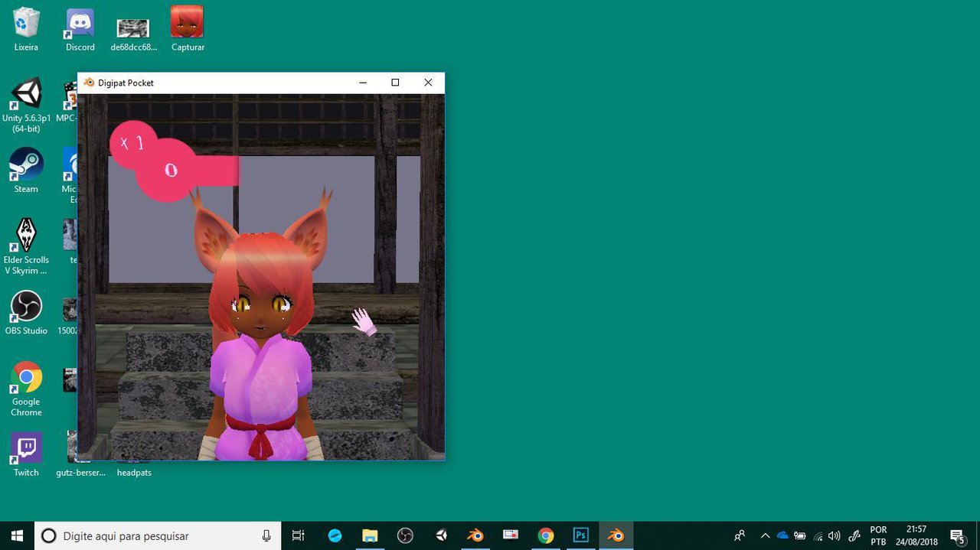Select the gutz-berser... desktop file label
This screenshot has height=550, width=980.
point(80,473)
